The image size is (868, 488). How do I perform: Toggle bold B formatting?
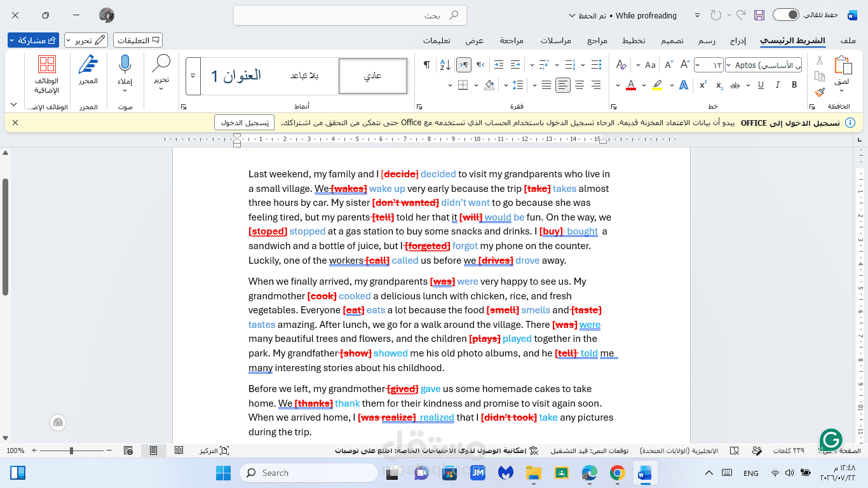(794, 85)
